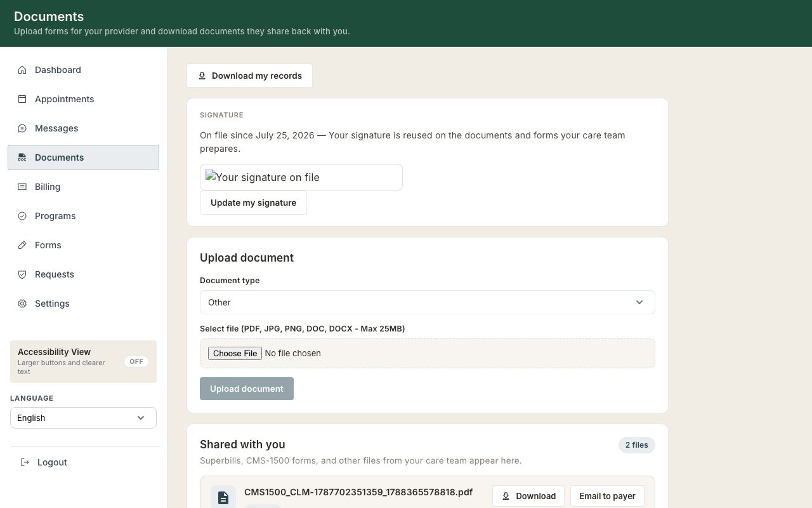This screenshot has width=812, height=508.
Task: Open the Messages sidebar item
Action: pyautogui.click(x=83, y=128)
